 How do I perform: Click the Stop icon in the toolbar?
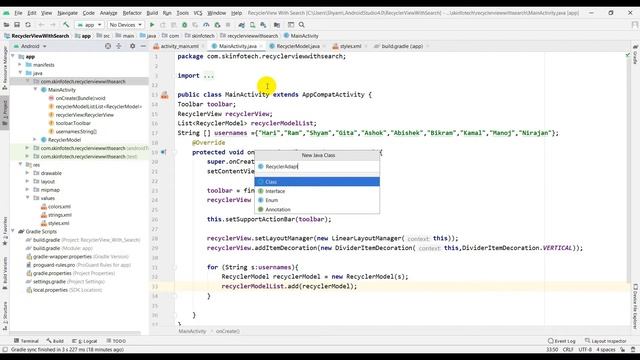click(228, 25)
